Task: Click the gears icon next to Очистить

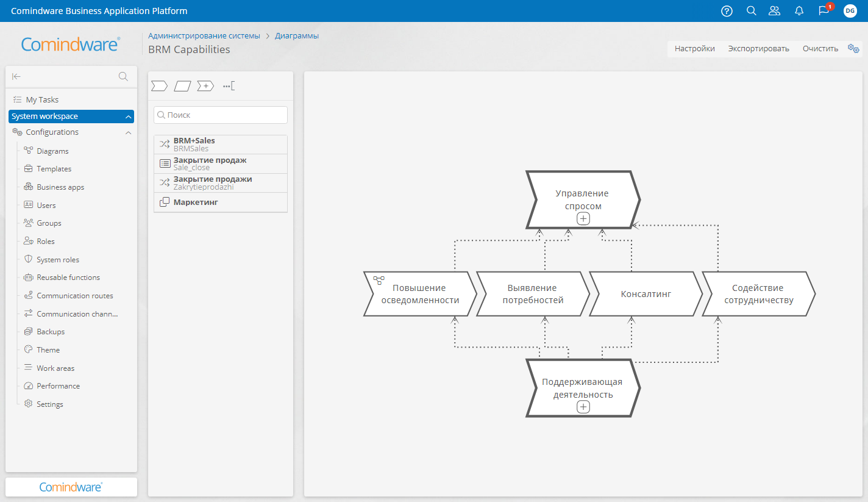Action: click(853, 49)
